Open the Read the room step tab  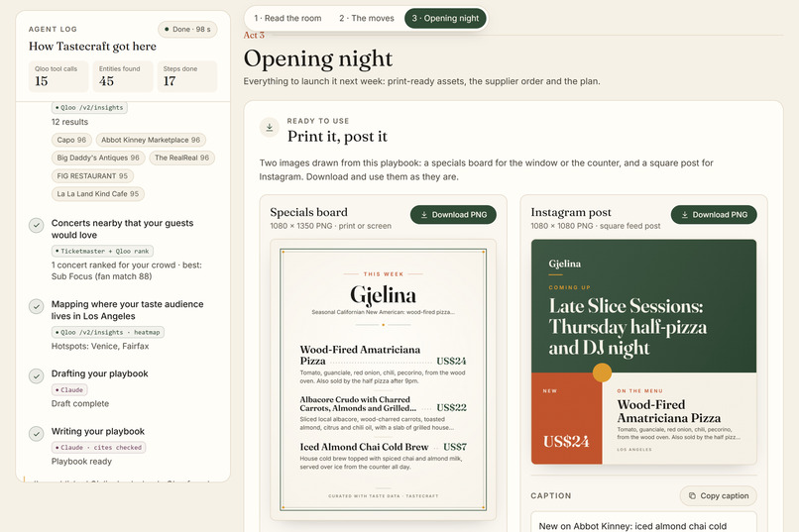tap(287, 18)
